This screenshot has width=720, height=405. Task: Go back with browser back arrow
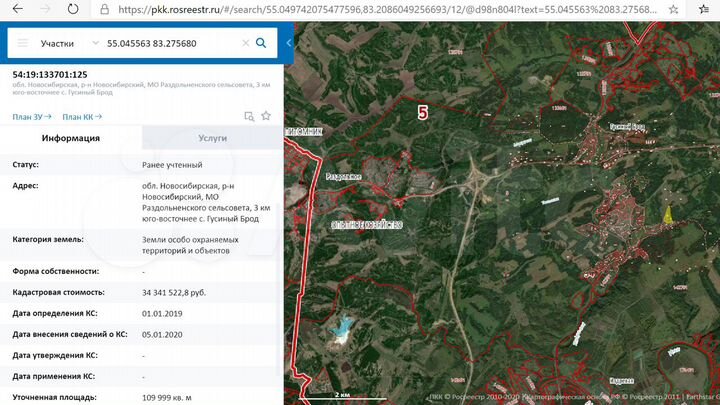pos(13,9)
